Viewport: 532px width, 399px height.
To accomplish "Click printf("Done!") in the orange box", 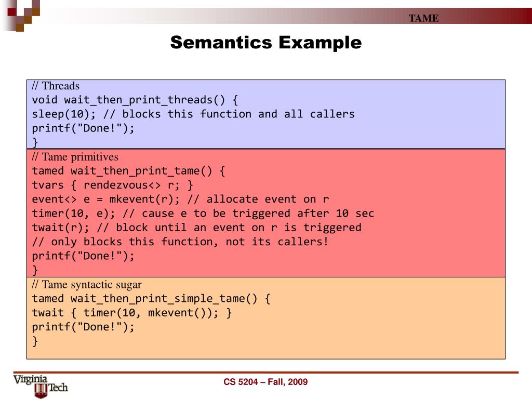I will pyautogui.click(x=83, y=327).
